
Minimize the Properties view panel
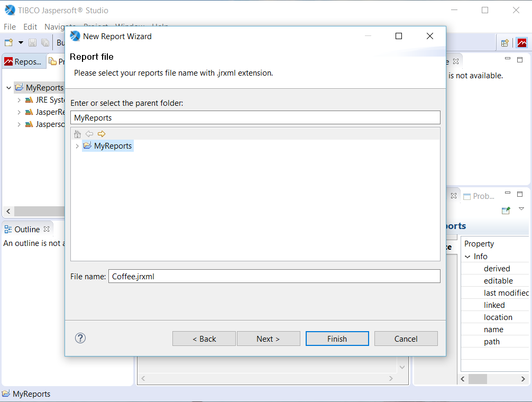click(x=508, y=193)
